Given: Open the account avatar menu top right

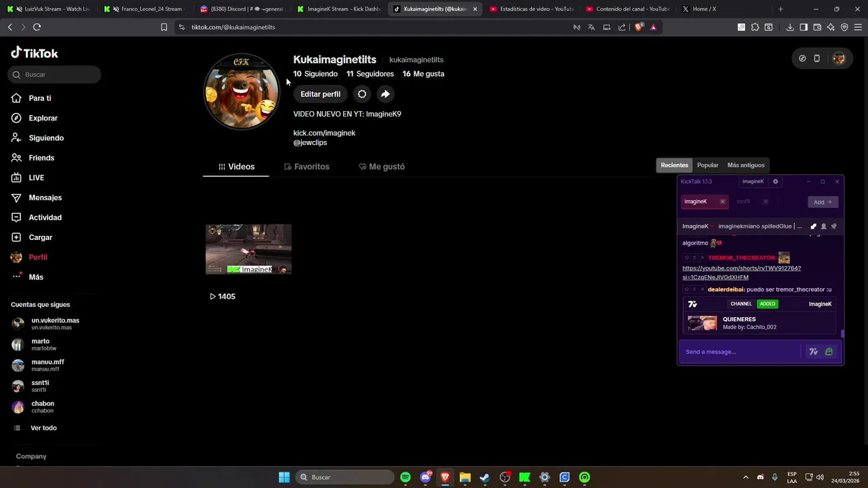Looking at the screenshot, I should click(839, 58).
